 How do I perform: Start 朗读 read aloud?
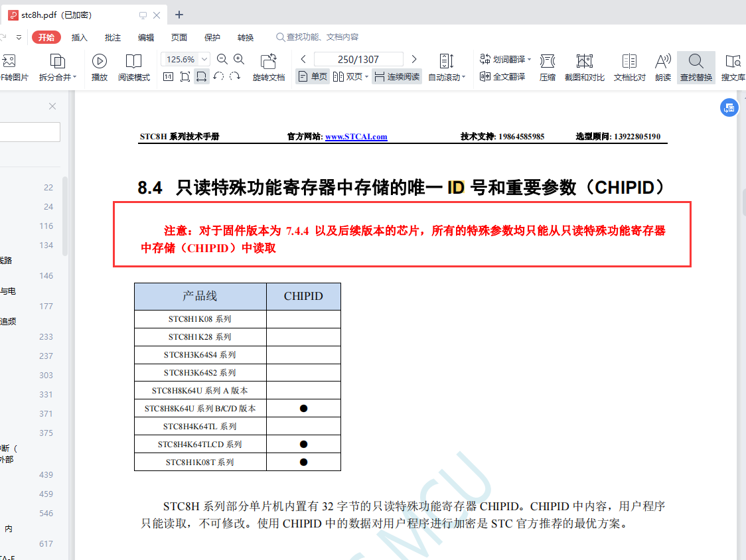[663, 67]
